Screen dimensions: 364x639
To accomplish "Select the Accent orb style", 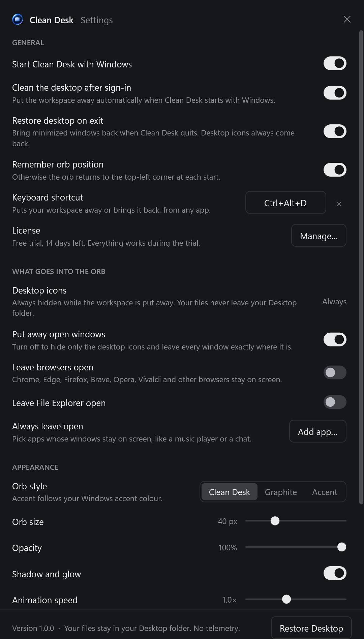I will (325, 492).
